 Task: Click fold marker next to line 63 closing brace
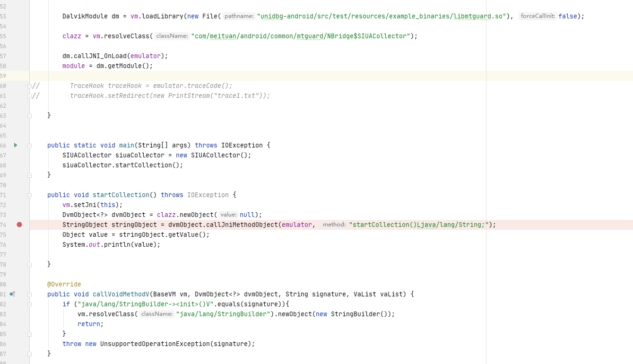pos(29,115)
